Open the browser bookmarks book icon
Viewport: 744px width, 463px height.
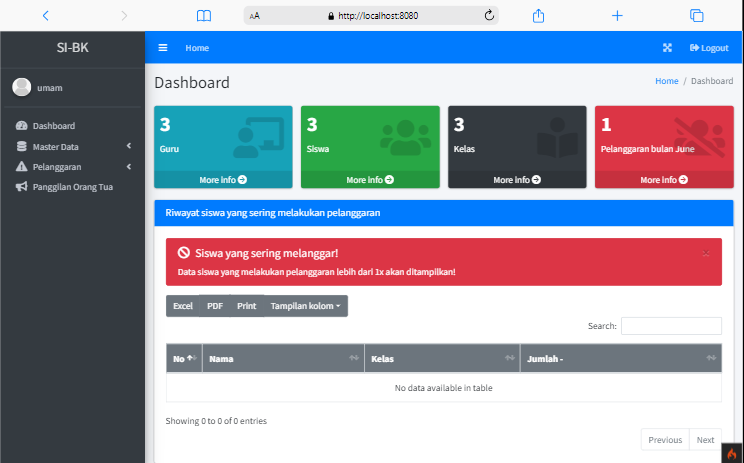pos(204,16)
